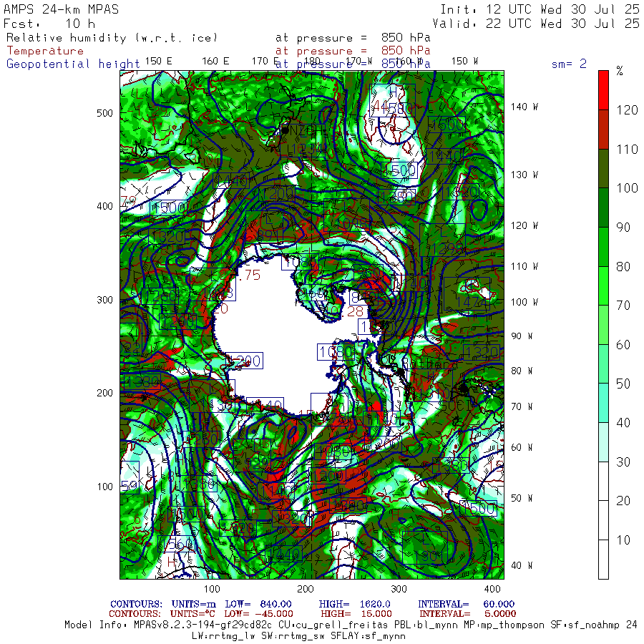Select the "MPASv8.2.3-194-gf29cd82c" model version text
This screenshot has width=644, height=644.
coord(203,625)
